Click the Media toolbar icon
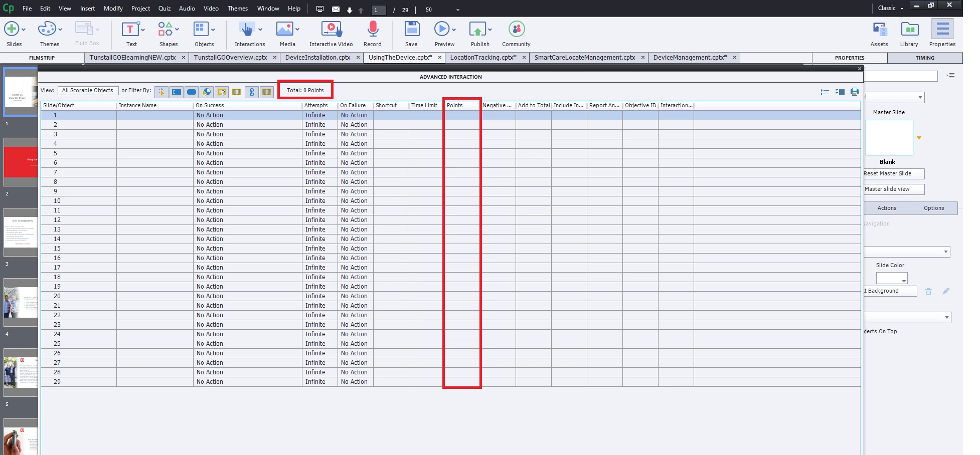 (284, 29)
